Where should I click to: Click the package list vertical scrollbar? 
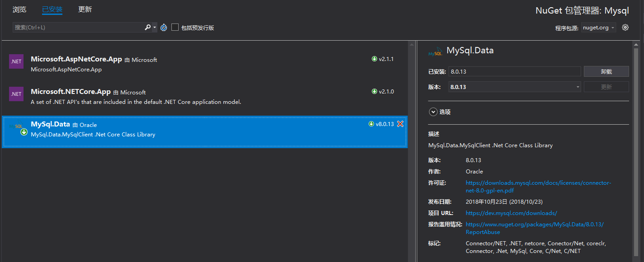[412, 151]
